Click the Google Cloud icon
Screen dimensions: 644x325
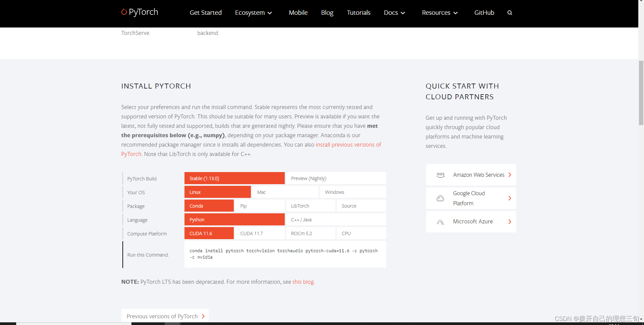tap(440, 198)
